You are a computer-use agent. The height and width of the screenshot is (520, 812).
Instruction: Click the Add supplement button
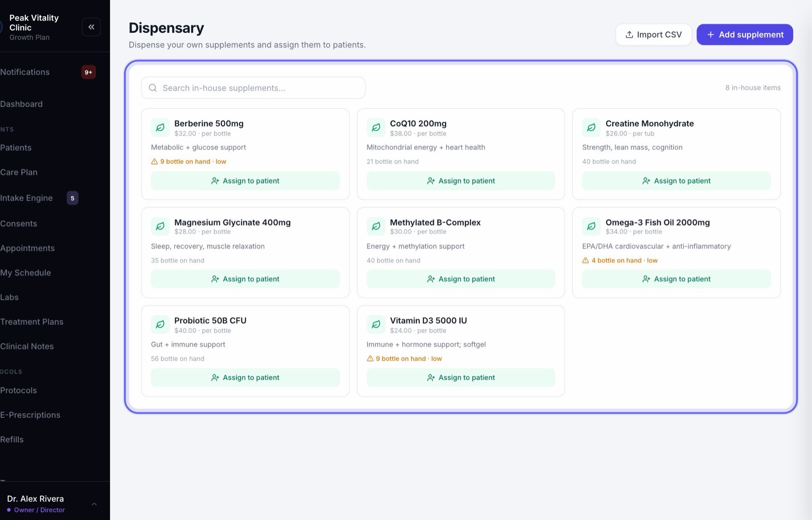pyautogui.click(x=745, y=34)
